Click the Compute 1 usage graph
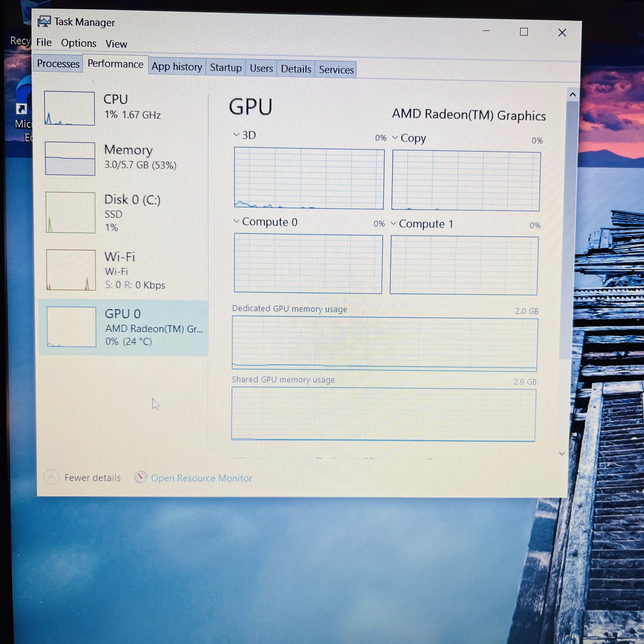The height and width of the screenshot is (644, 644). tap(464, 265)
